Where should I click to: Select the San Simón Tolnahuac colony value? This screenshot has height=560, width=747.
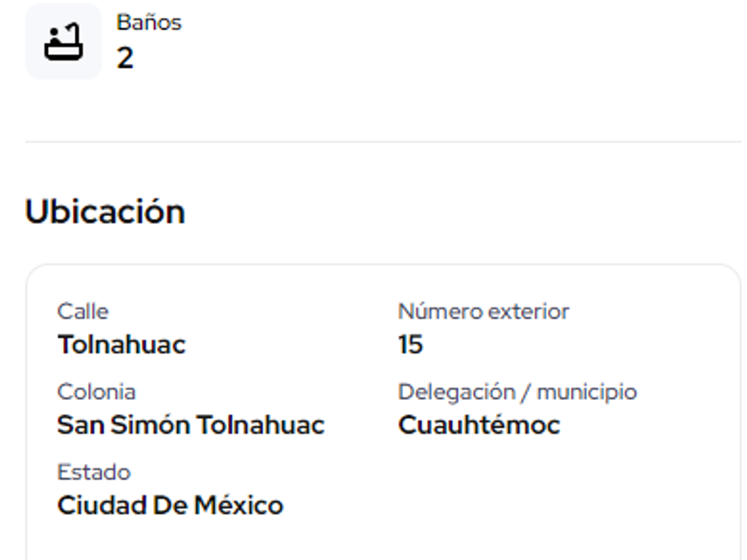coord(191,426)
